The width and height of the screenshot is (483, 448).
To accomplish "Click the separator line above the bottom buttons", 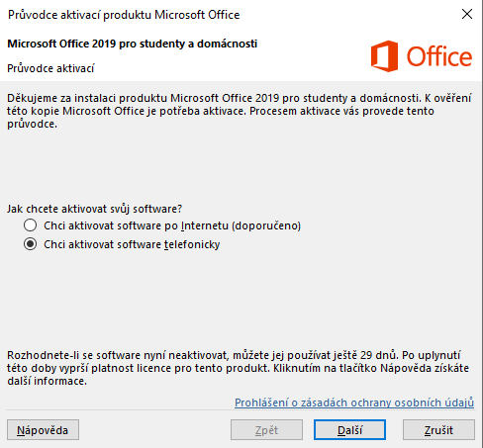I will pyautogui.click(x=241, y=410).
